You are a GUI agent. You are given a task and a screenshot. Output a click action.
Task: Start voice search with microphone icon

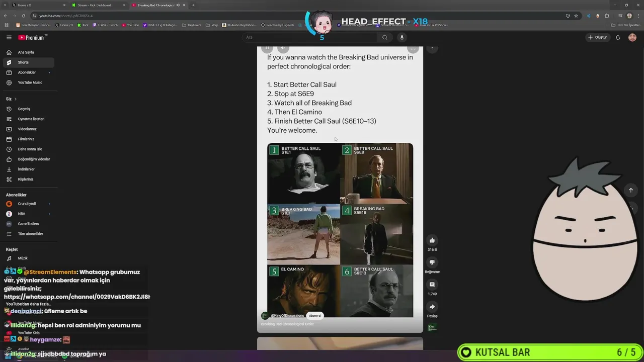401,37
